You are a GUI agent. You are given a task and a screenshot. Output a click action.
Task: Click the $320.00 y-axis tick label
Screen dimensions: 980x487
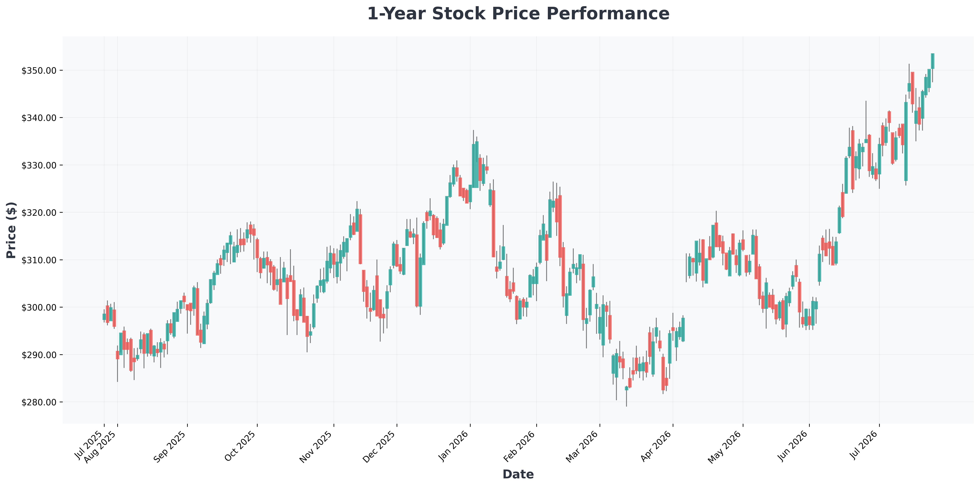tap(39, 212)
